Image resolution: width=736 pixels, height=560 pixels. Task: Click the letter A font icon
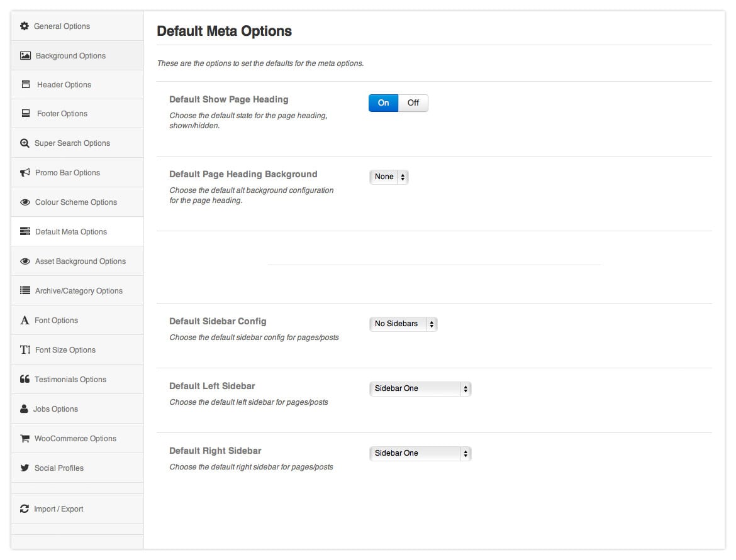click(x=25, y=321)
